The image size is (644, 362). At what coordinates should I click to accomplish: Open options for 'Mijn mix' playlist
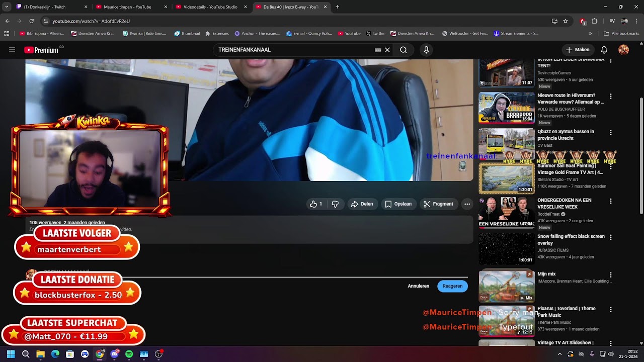pyautogui.click(x=611, y=275)
